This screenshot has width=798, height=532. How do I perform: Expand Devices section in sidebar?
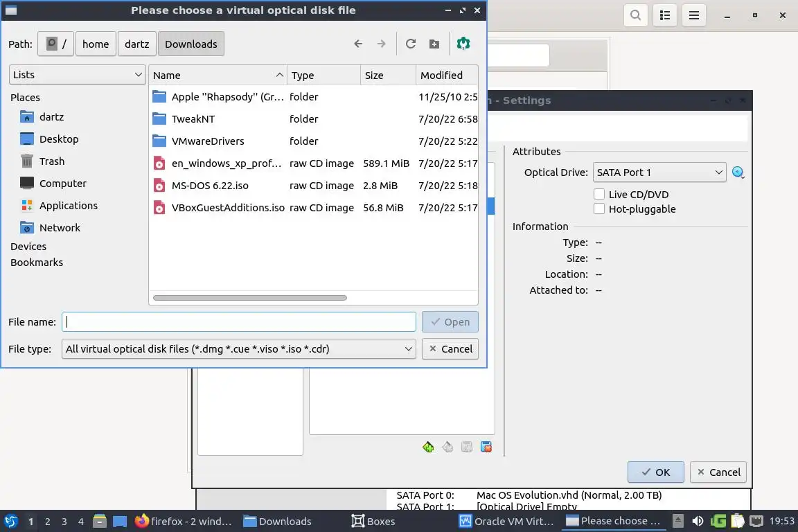(x=28, y=247)
